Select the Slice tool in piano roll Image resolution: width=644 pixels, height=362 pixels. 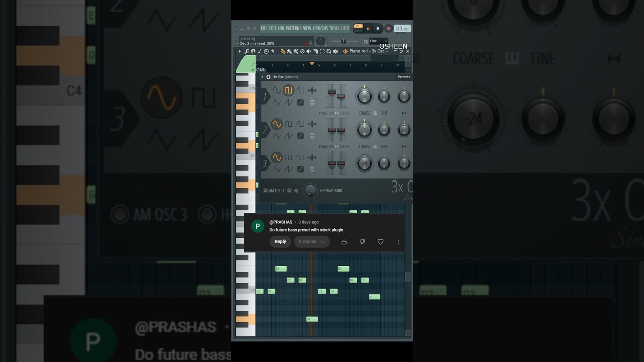(315, 51)
